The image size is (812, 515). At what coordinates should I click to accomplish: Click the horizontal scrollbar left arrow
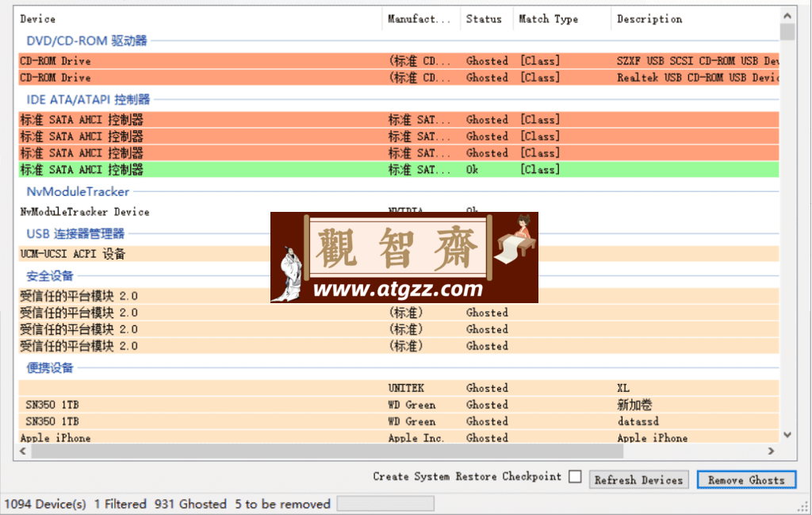coord(23,452)
